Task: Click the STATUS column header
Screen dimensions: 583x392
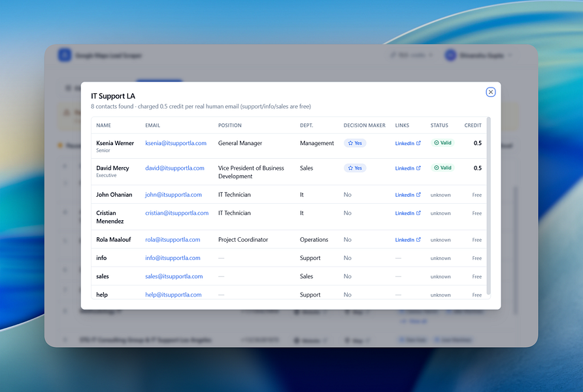Action: coord(439,125)
